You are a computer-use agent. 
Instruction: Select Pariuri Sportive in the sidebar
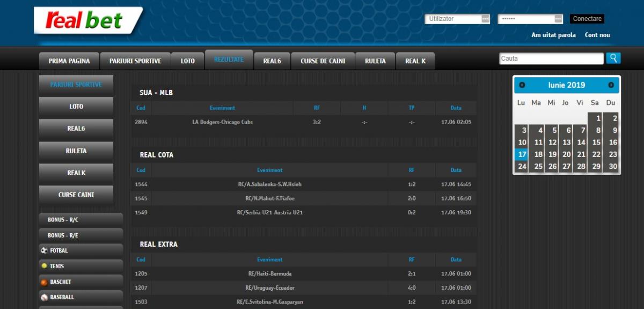coord(76,84)
